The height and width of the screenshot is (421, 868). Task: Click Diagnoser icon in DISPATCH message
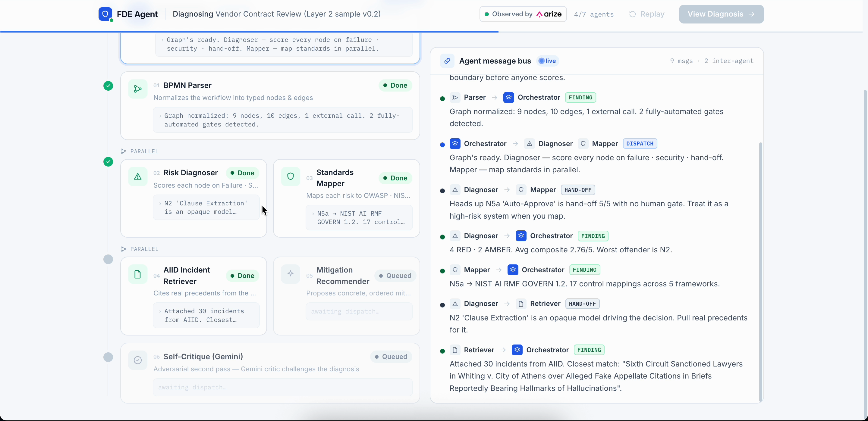529,144
